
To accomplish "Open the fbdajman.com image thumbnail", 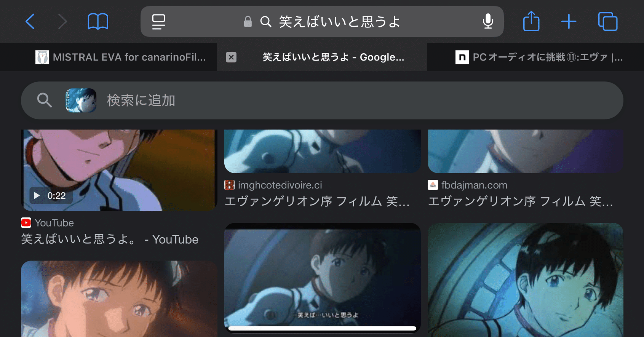I will pos(526,151).
